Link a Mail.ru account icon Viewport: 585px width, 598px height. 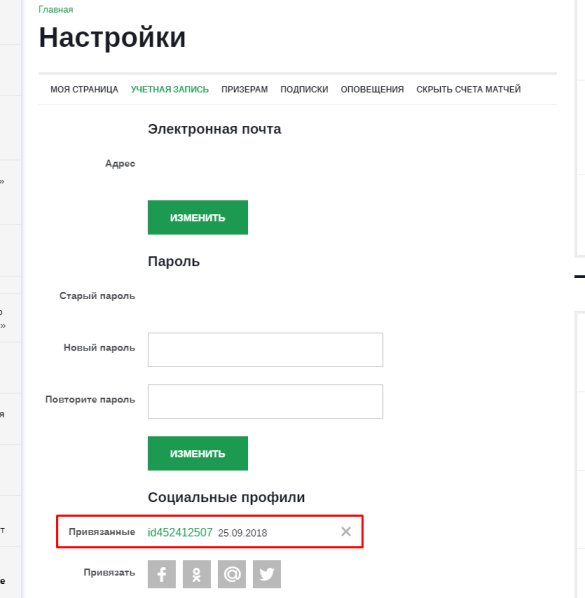tap(232, 574)
